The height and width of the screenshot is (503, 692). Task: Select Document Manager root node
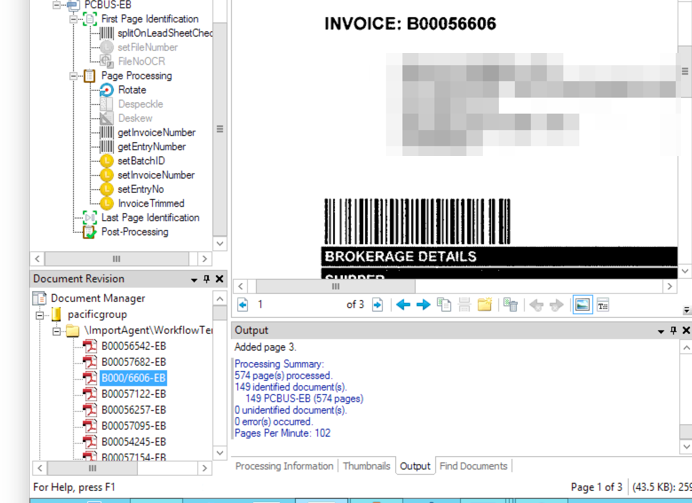(x=98, y=299)
